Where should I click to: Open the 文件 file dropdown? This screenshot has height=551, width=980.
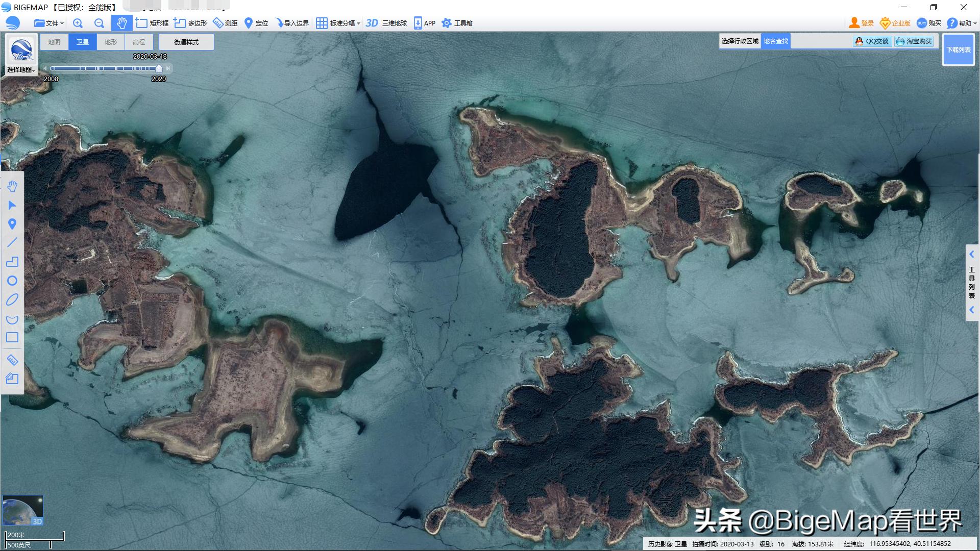[48, 23]
